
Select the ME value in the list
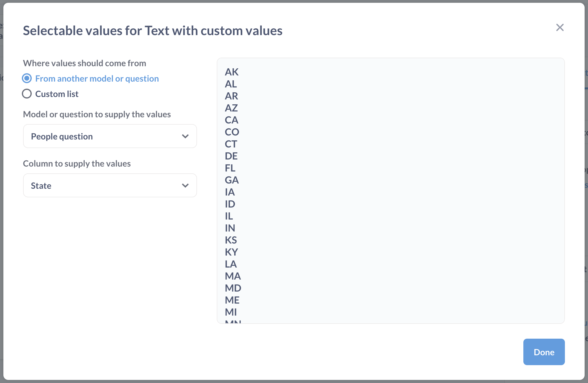232,300
